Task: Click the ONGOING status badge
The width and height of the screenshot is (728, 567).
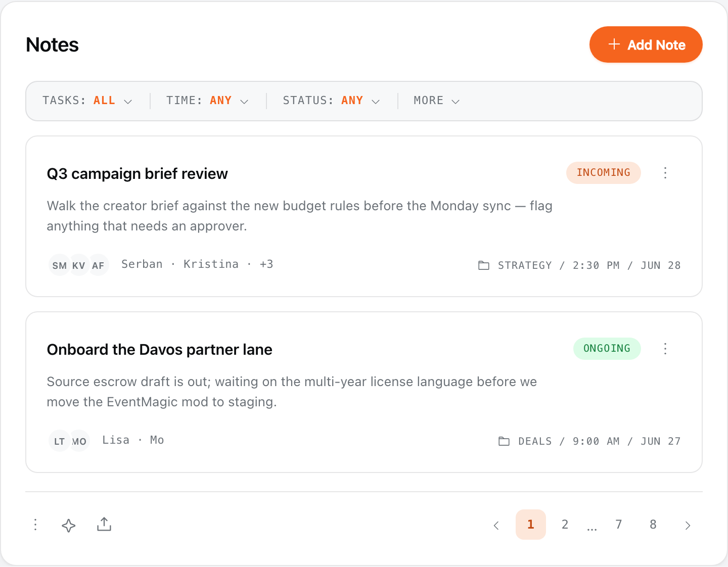Action: point(607,349)
